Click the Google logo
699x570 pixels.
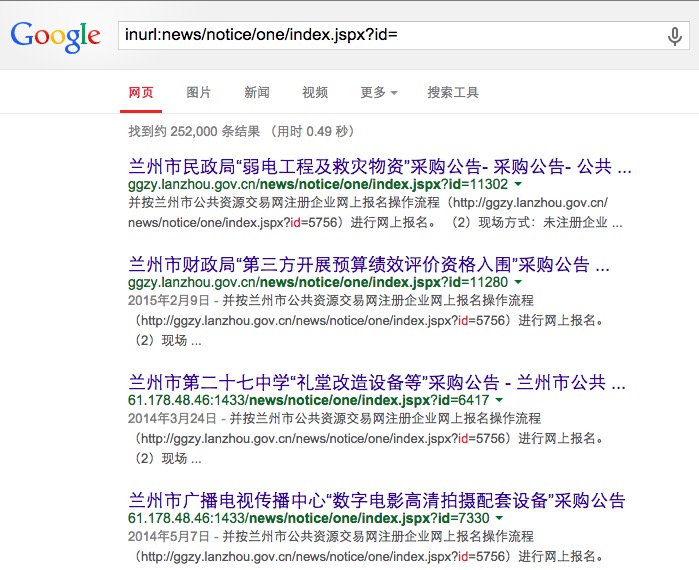tap(56, 37)
